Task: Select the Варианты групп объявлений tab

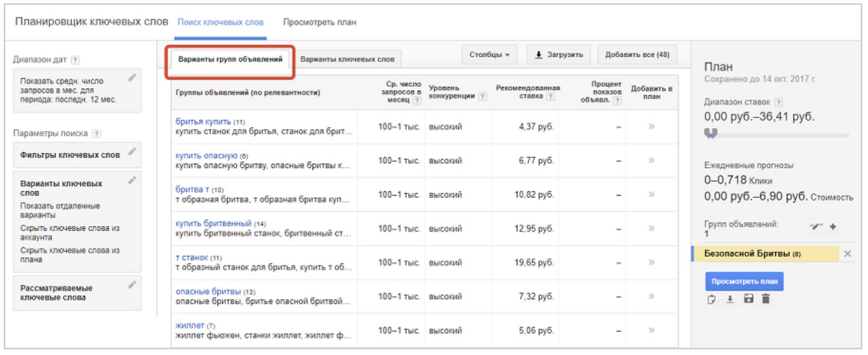Action: click(x=230, y=60)
